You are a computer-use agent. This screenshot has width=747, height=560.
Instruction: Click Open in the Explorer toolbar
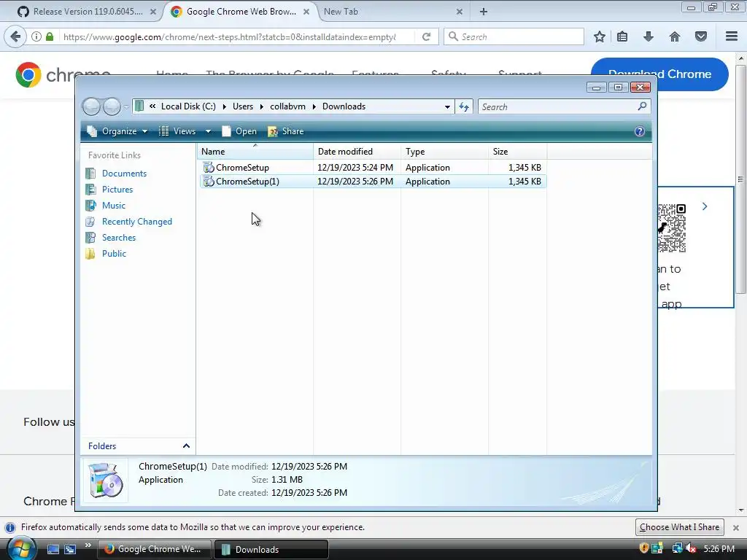pyautogui.click(x=239, y=131)
